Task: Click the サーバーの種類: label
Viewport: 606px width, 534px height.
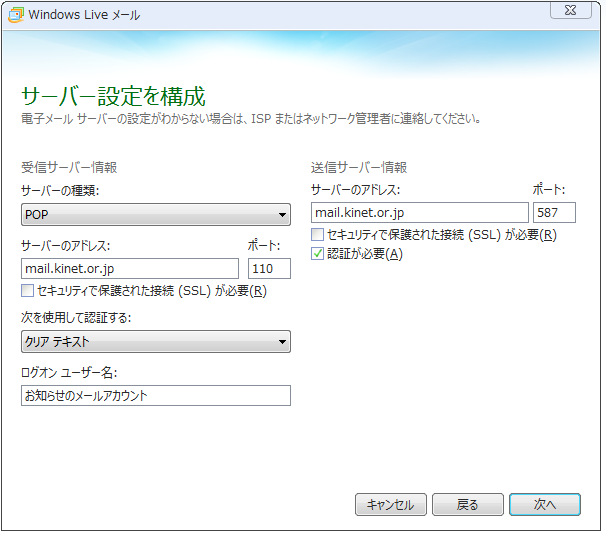Action: coord(60,191)
